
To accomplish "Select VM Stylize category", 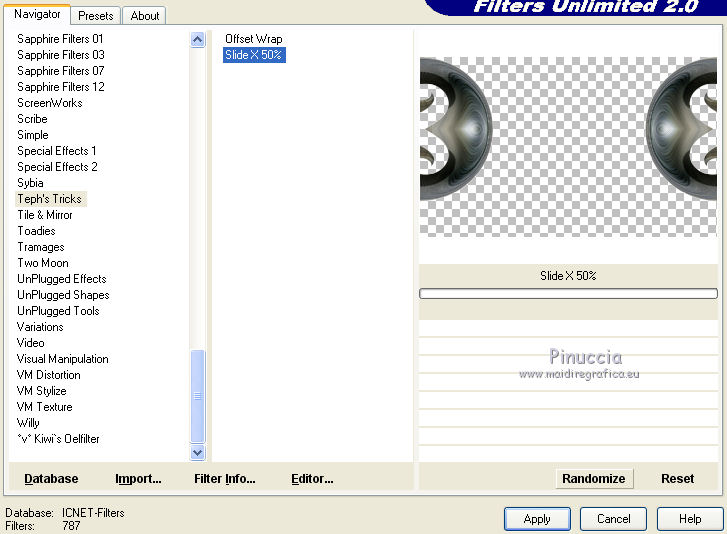I will [x=41, y=391].
